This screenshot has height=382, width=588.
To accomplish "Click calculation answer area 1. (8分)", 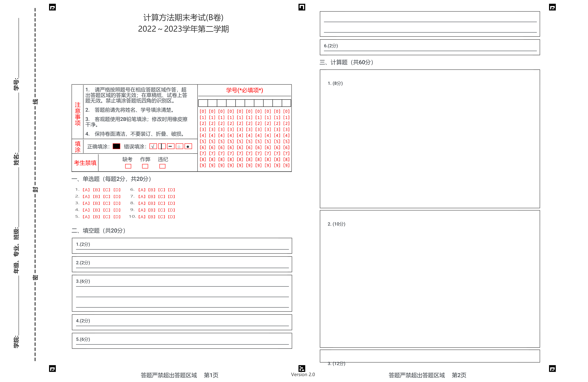I will coord(430,139).
